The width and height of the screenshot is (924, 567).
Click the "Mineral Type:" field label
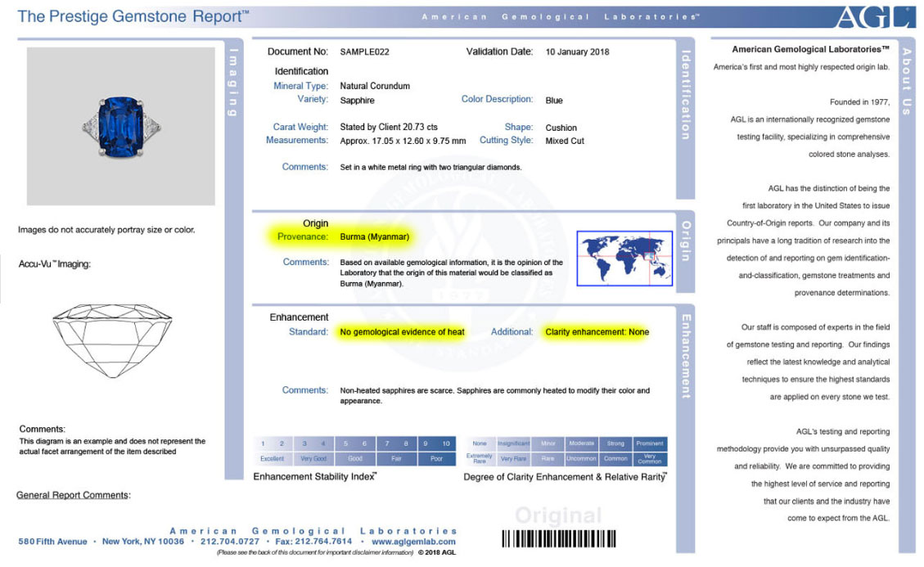pos(300,86)
